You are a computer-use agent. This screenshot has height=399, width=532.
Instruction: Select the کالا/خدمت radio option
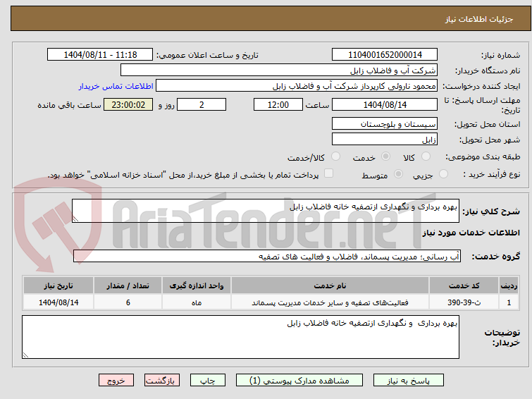pyautogui.click(x=335, y=156)
